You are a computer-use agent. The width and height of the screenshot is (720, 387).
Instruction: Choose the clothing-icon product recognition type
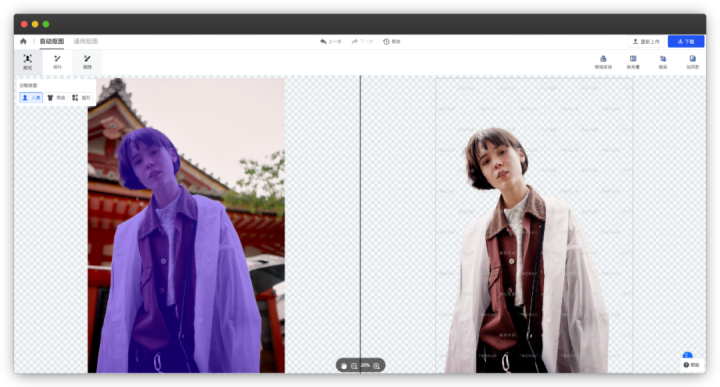(56, 98)
